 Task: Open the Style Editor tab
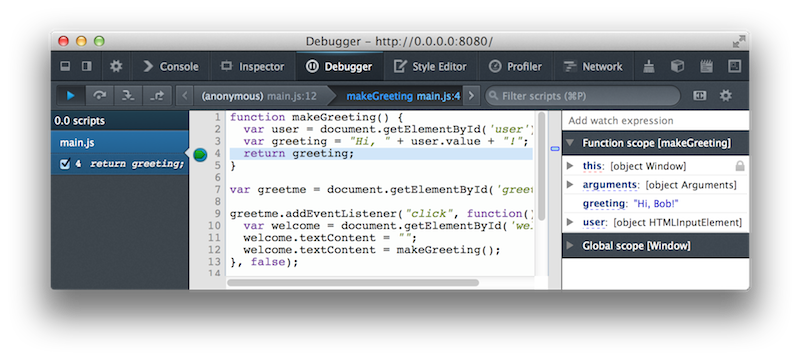(430, 66)
